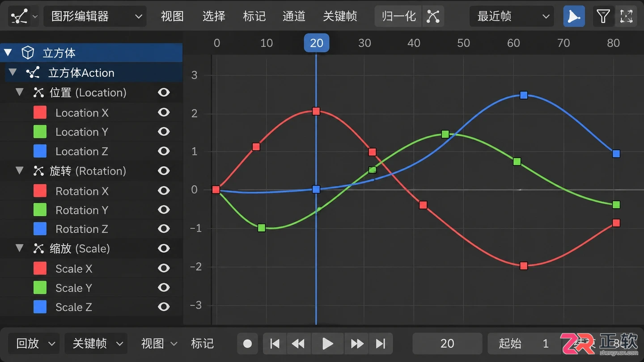Open the filter funnel icon
This screenshot has width=644, height=362.
pos(603,17)
